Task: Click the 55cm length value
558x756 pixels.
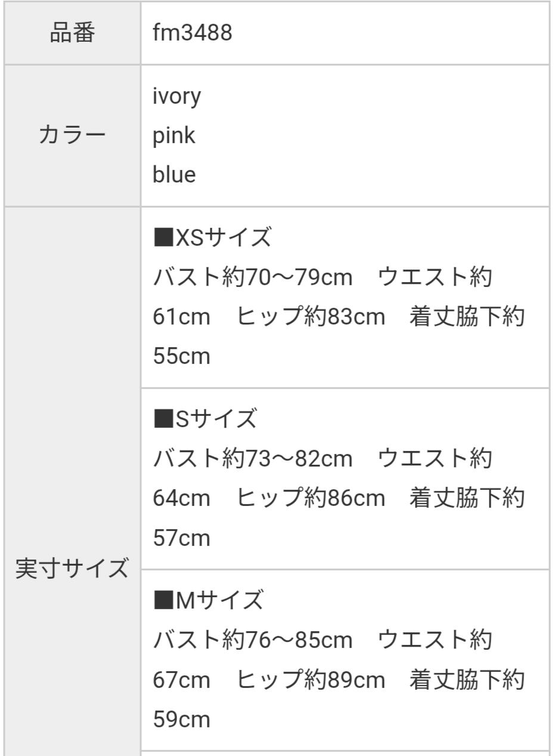Action: tap(182, 357)
